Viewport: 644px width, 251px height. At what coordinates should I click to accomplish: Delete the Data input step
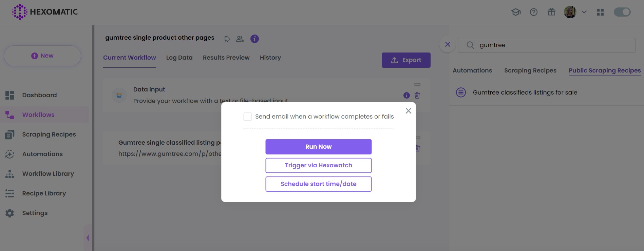coord(417,96)
